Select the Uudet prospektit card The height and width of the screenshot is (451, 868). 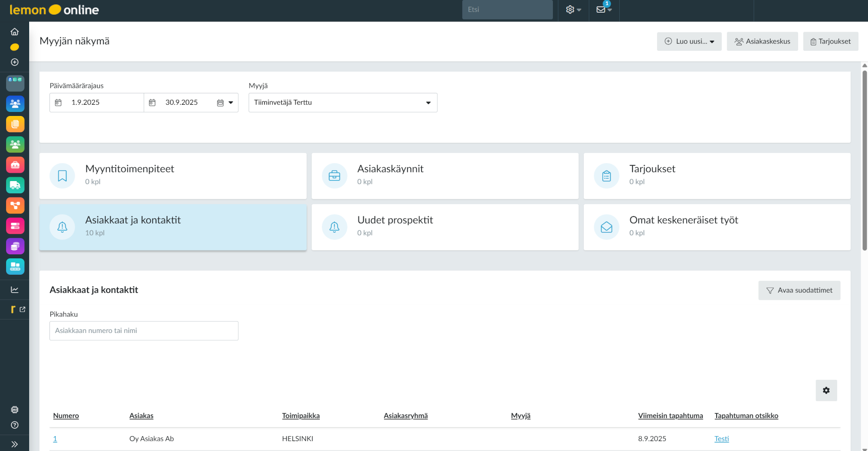(x=445, y=227)
